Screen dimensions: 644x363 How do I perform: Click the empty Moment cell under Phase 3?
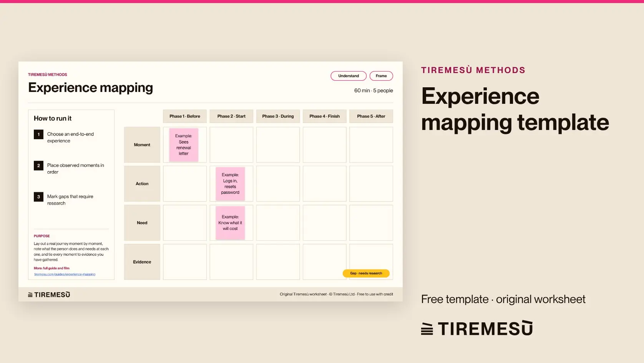click(278, 145)
